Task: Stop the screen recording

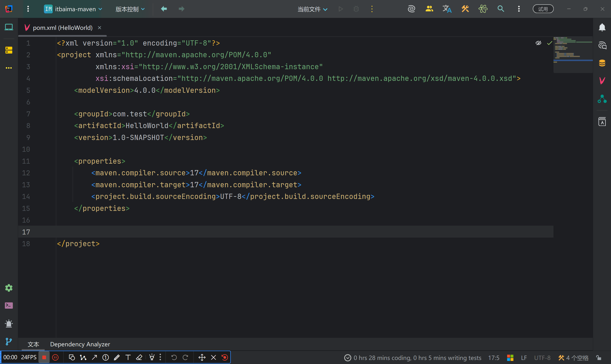Action: tap(44, 357)
